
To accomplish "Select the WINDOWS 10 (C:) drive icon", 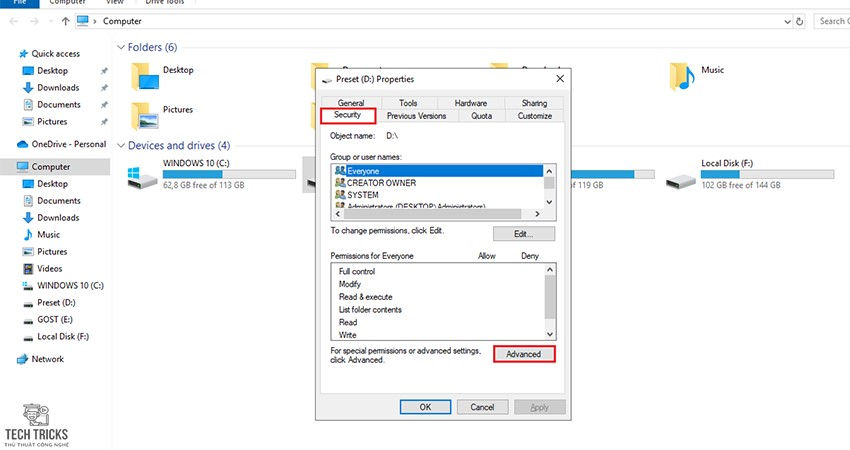I will point(142,177).
